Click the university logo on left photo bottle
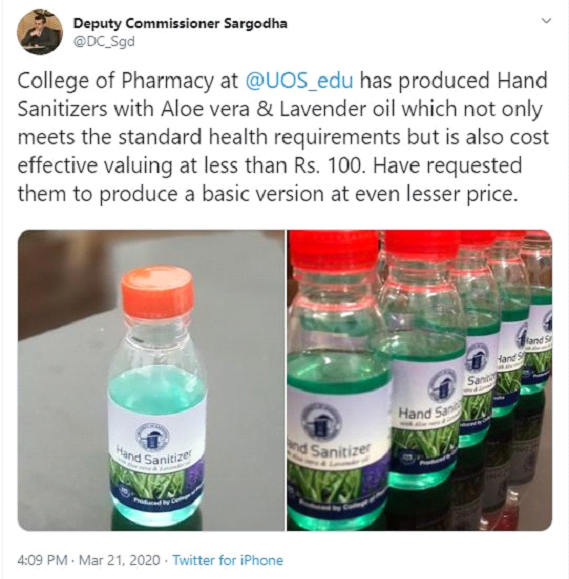Screen dimensions: 569x579 [151, 437]
